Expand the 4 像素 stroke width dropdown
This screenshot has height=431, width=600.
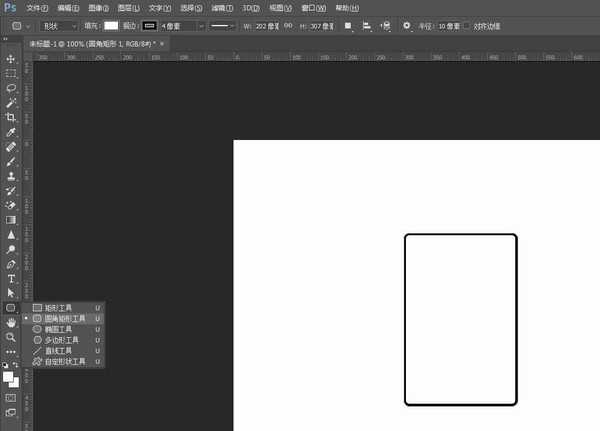pyautogui.click(x=201, y=25)
